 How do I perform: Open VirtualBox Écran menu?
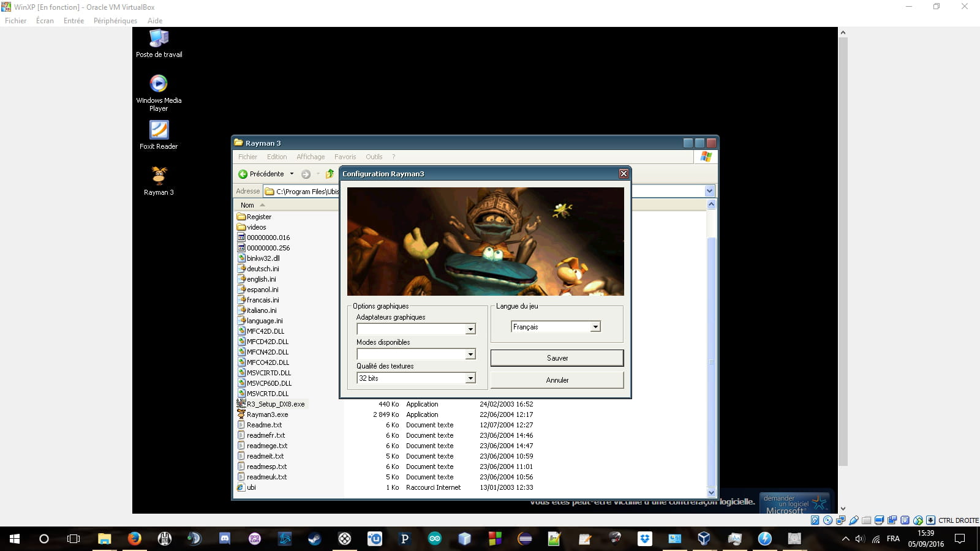click(x=45, y=21)
